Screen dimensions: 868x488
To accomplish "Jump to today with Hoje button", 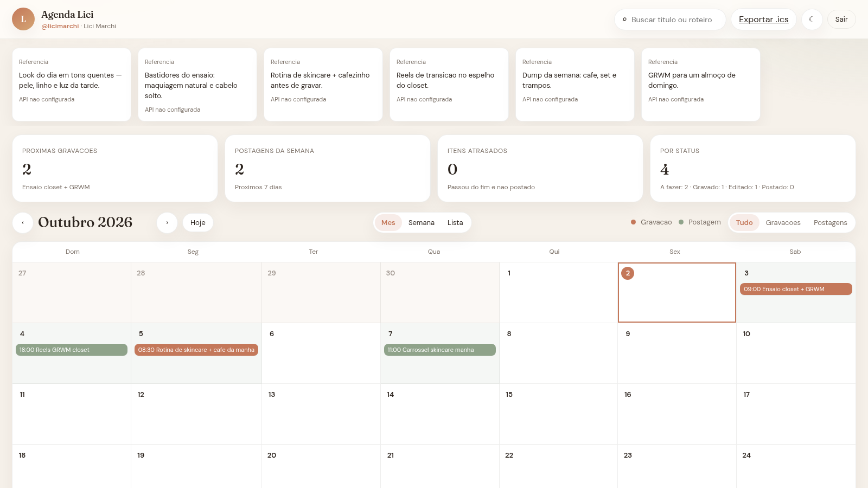I will click(x=198, y=223).
